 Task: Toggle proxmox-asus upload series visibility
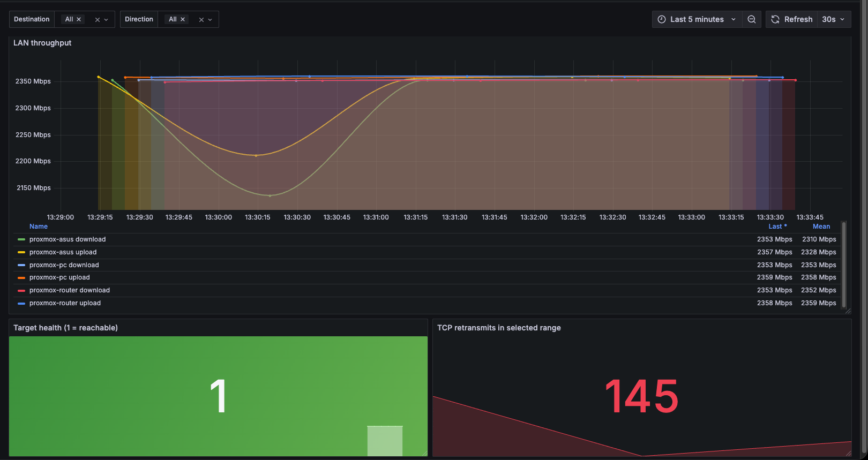[x=63, y=252]
